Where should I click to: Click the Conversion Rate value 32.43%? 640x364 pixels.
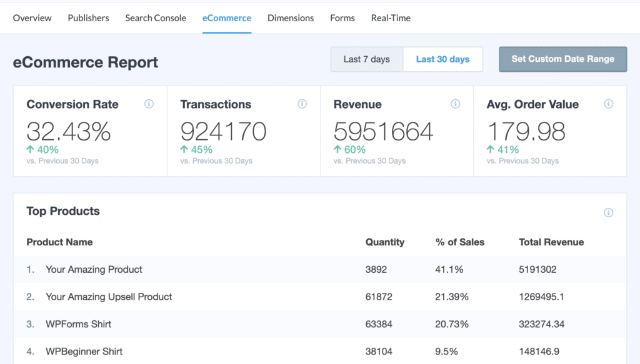69,131
